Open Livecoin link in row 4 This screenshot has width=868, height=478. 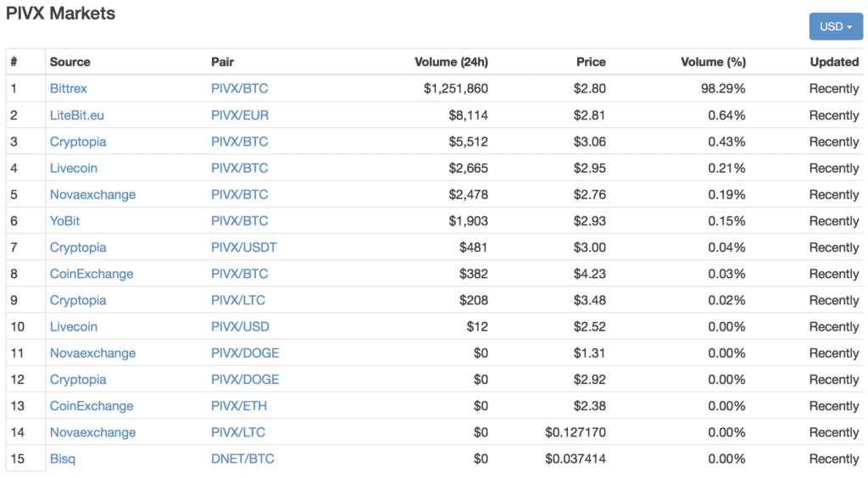[74, 168]
